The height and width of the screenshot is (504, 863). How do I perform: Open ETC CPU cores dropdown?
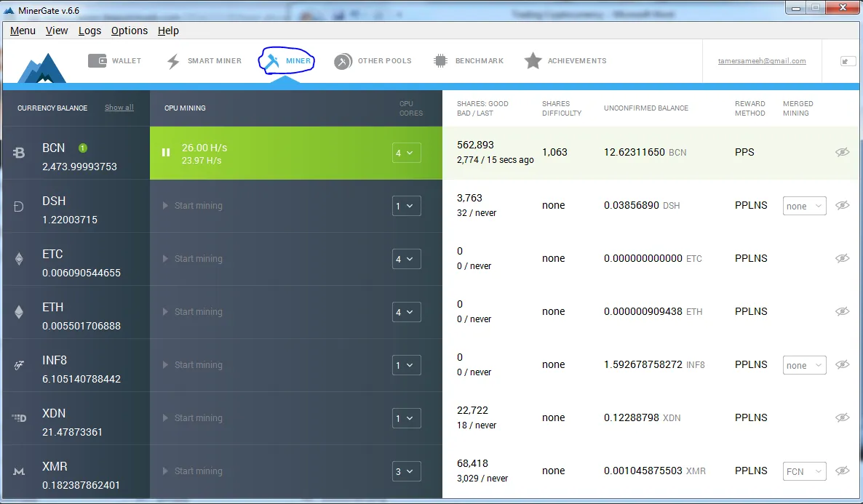coord(406,259)
